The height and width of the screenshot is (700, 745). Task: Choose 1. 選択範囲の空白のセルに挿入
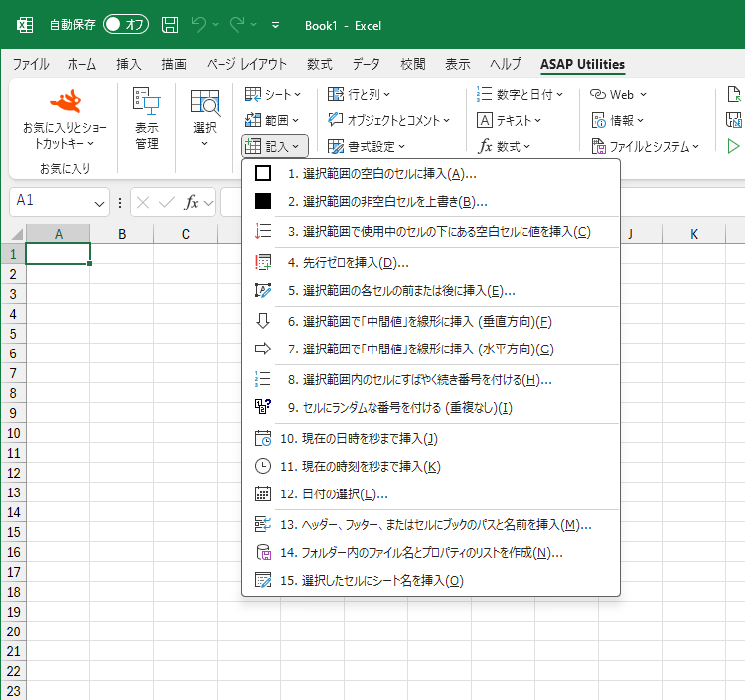click(431, 174)
